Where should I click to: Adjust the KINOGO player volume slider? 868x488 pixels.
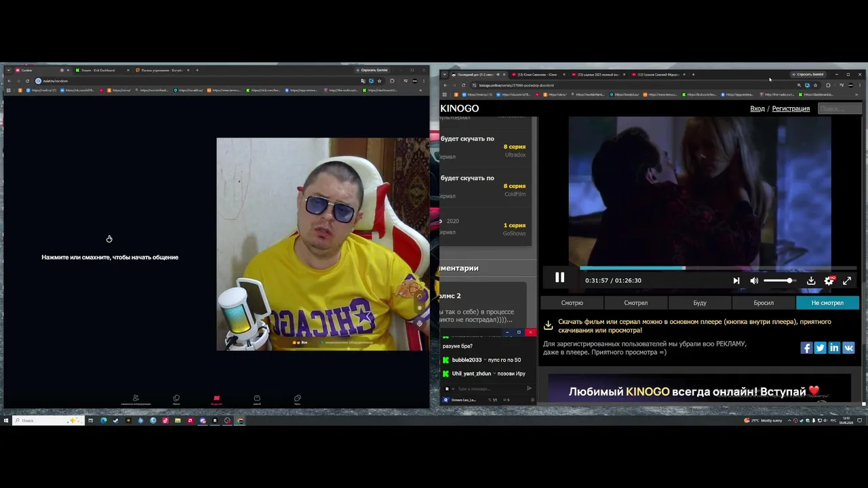(780, 281)
